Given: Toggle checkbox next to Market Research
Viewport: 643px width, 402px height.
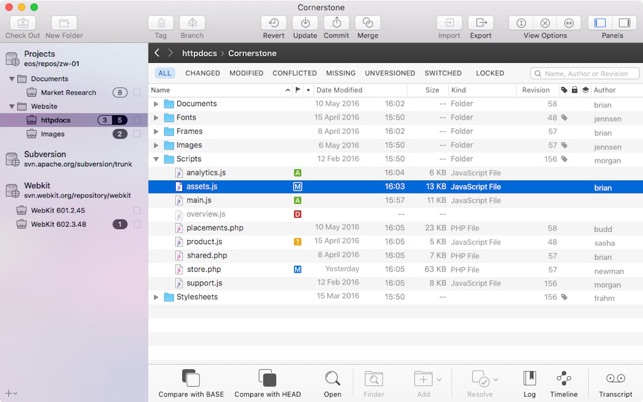Looking at the screenshot, I should click(137, 92).
